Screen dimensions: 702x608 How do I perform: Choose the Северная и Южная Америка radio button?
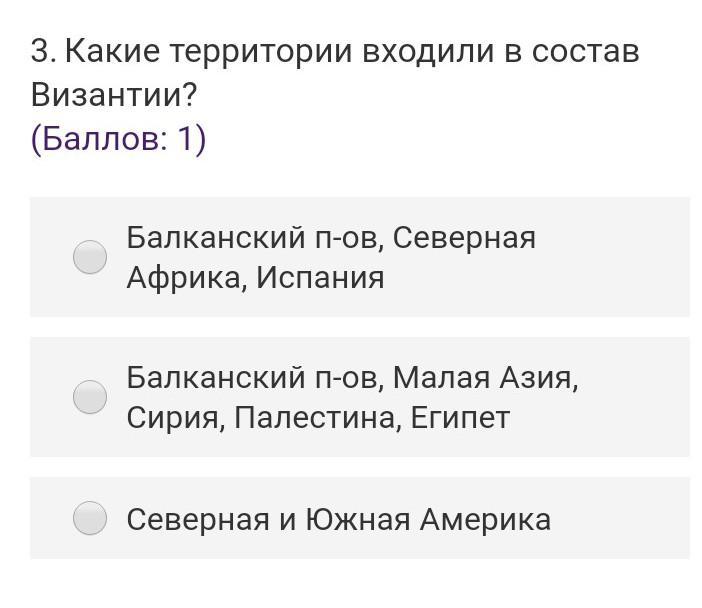click(90, 518)
